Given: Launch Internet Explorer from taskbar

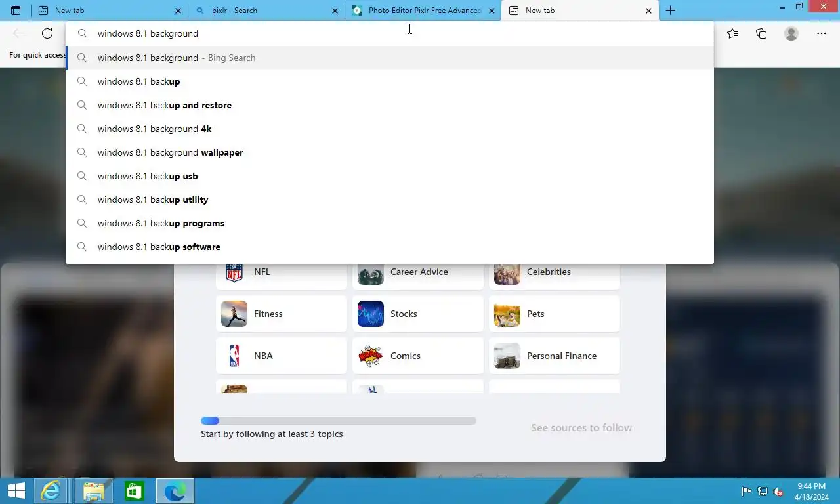Looking at the screenshot, I should (51, 491).
